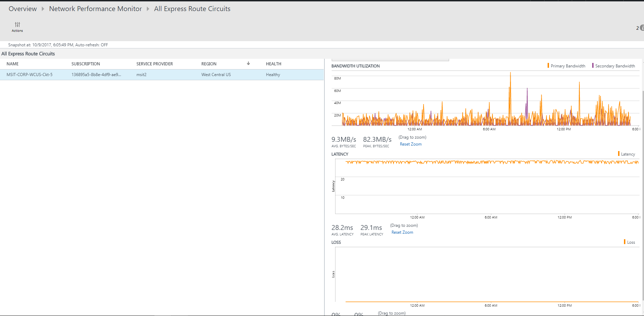Click the arrow after Network Performance Monitor
Screen dimensions: 644x316
148,9
